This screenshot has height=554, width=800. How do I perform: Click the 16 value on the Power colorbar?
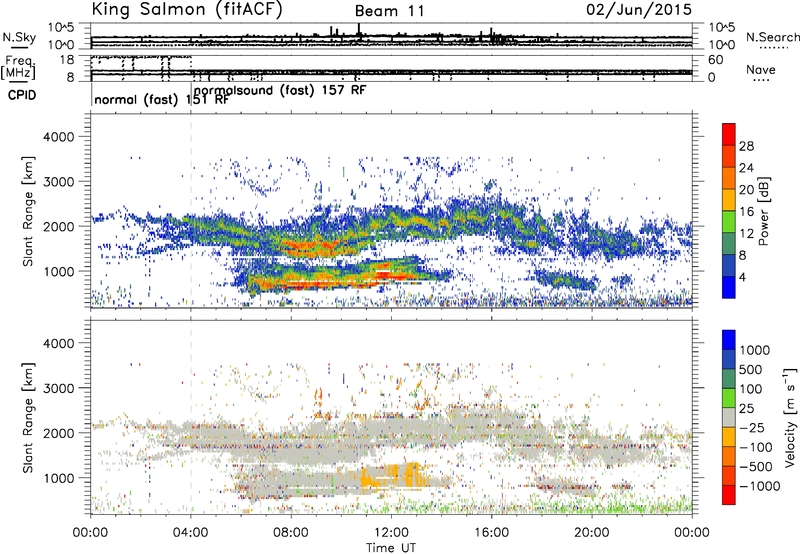[x=746, y=212]
